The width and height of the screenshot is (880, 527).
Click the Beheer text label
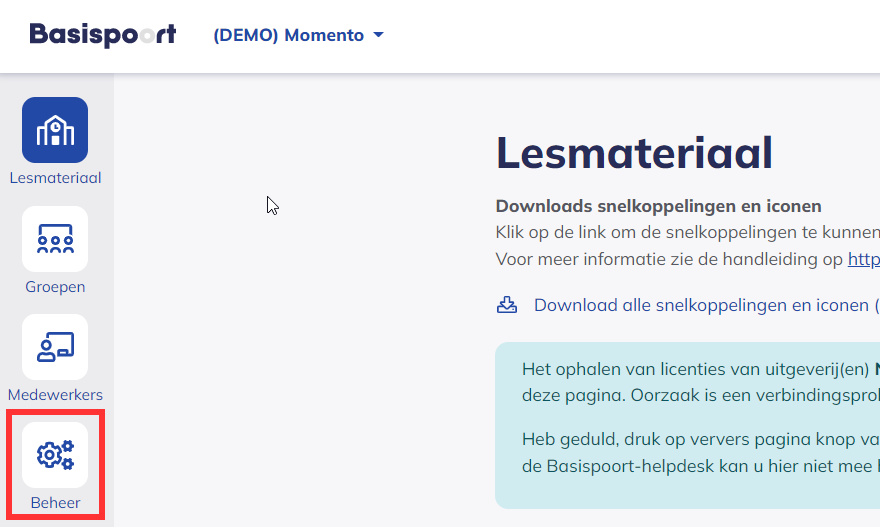[x=55, y=503]
